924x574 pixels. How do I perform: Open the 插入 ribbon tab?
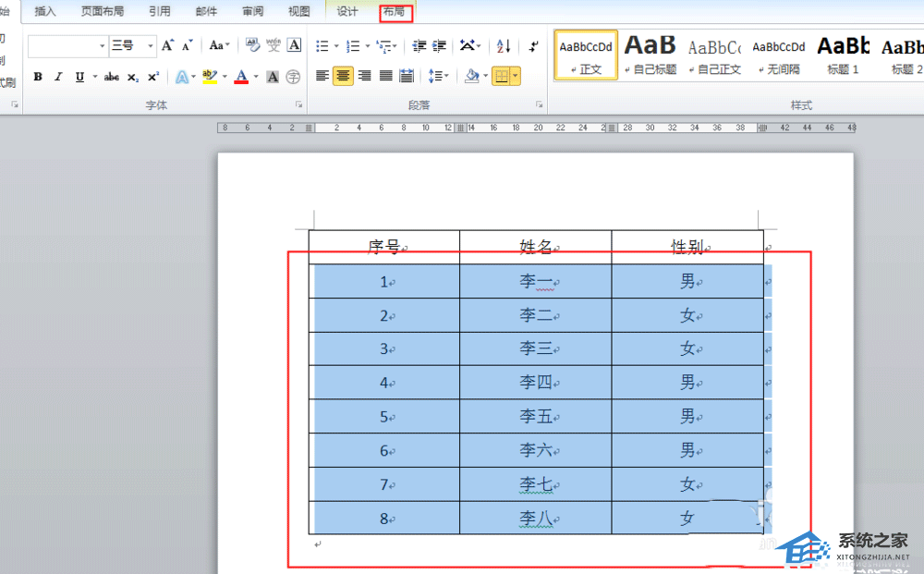pyautogui.click(x=45, y=12)
